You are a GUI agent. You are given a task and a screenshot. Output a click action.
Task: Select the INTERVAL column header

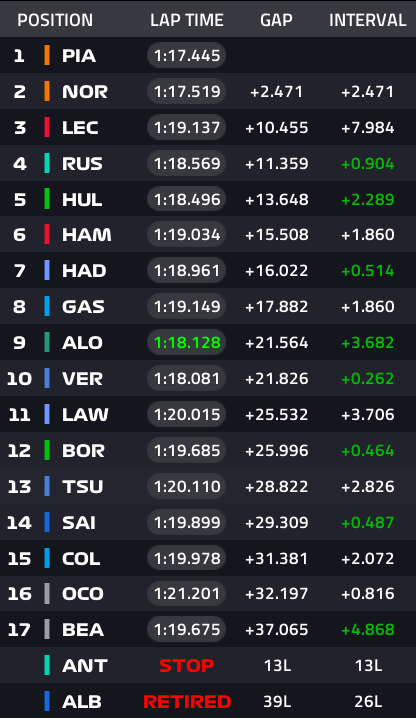(x=367, y=20)
